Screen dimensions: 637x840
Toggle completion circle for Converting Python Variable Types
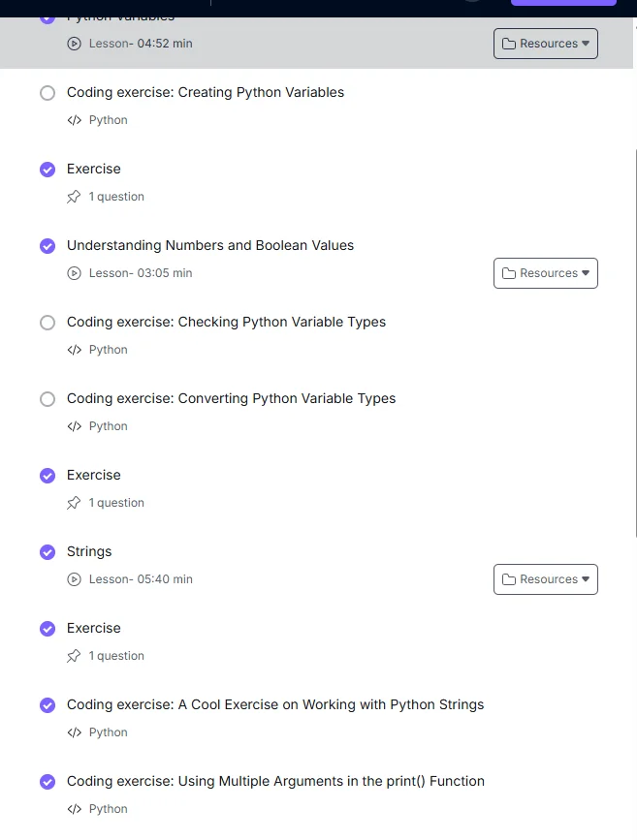pyautogui.click(x=48, y=399)
